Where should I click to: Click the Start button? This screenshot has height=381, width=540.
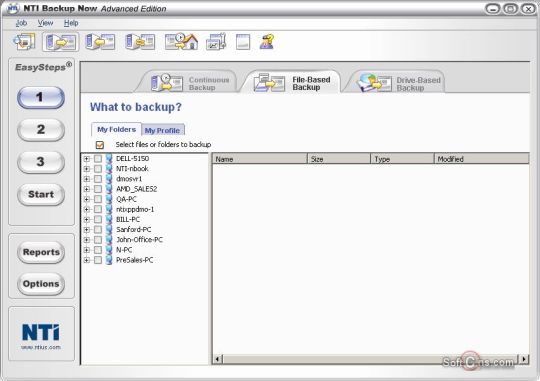pos(41,194)
